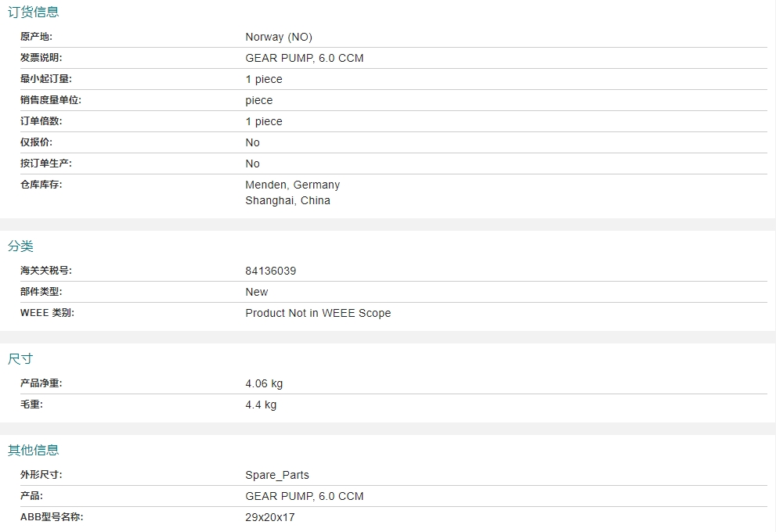Select the 29x20x17 dimension value
Screen dimensions: 776x532
pyautogui.click(x=269, y=517)
